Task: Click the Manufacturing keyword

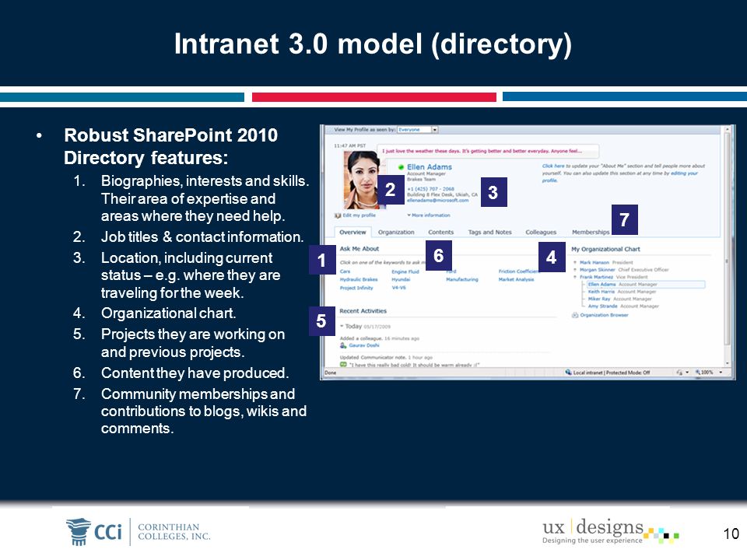Action: pyautogui.click(x=462, y=279)
